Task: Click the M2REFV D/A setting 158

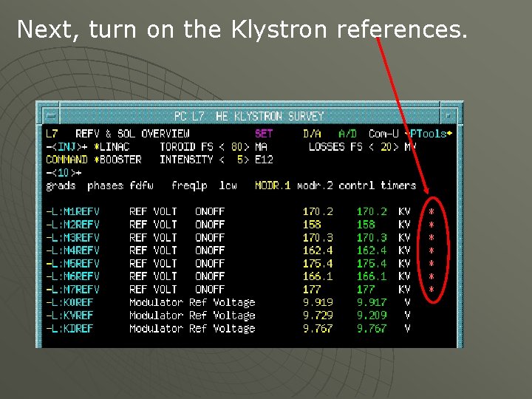Action: coord(312,225)
